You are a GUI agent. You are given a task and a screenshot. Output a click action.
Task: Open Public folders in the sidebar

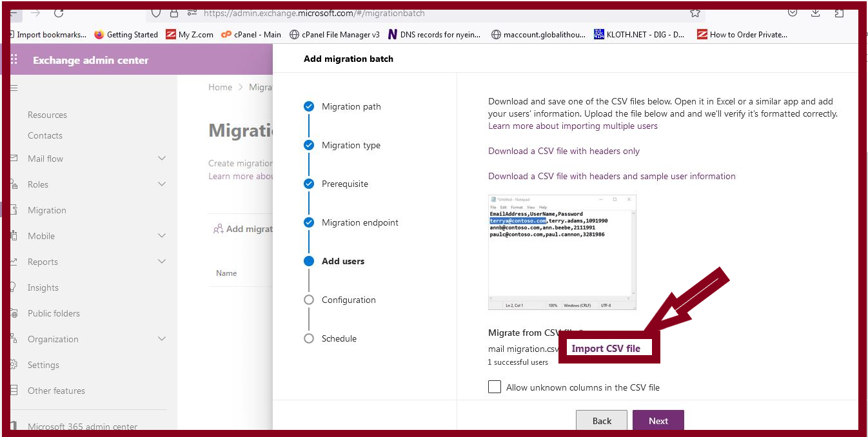[x=54, y=313]
